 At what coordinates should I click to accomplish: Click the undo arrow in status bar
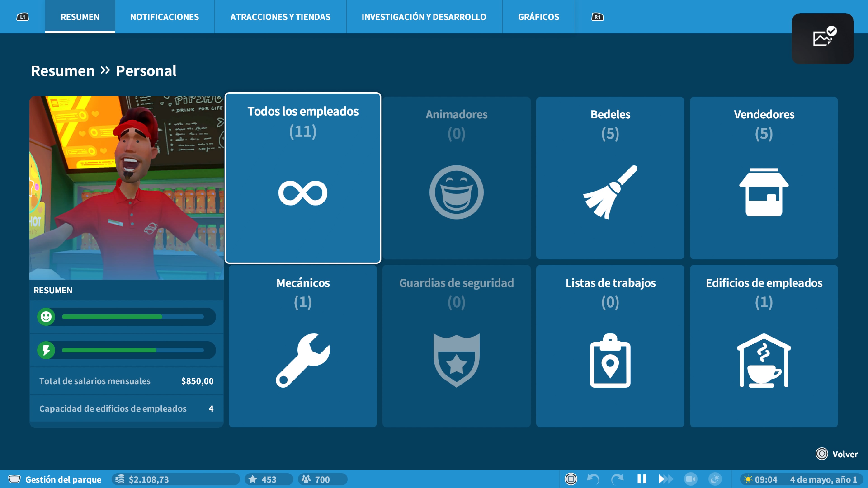tap(593, 479)
